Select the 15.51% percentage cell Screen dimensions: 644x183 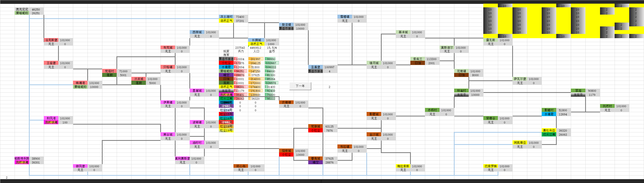(272, 48)
